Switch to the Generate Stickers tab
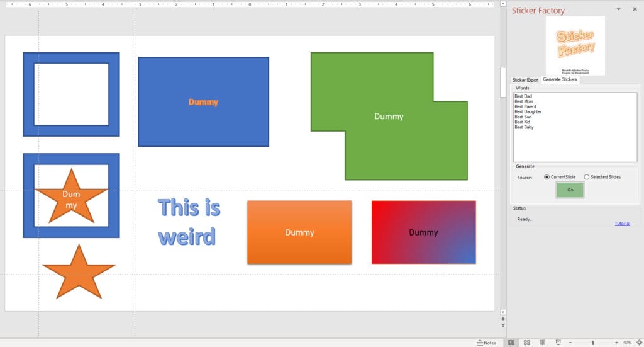The height and width of the screenshot is (347, 644). 560,79
